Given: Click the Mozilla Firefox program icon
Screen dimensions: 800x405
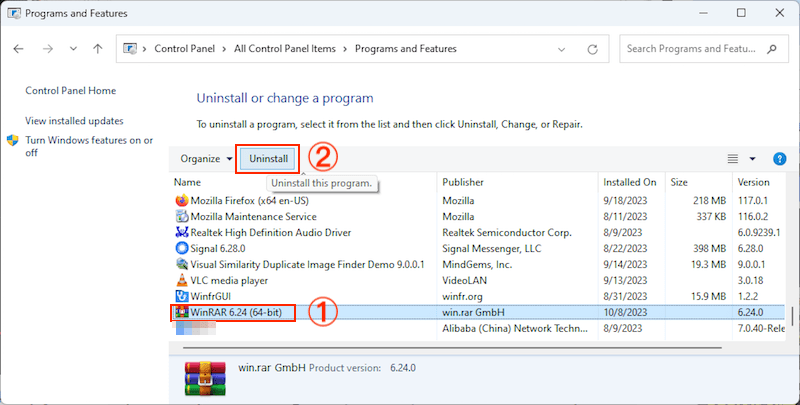Looking at the screenshot, I should coord(182,200).
